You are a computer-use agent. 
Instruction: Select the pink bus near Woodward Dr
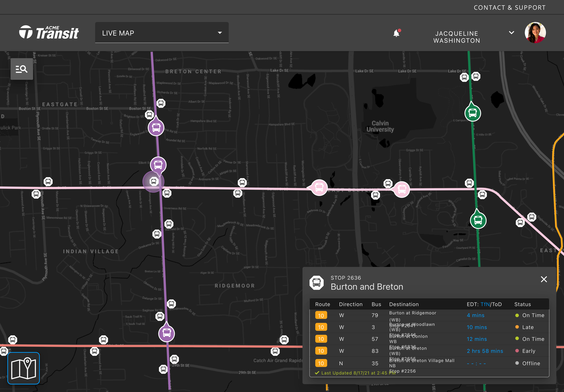tap(402, 189)
